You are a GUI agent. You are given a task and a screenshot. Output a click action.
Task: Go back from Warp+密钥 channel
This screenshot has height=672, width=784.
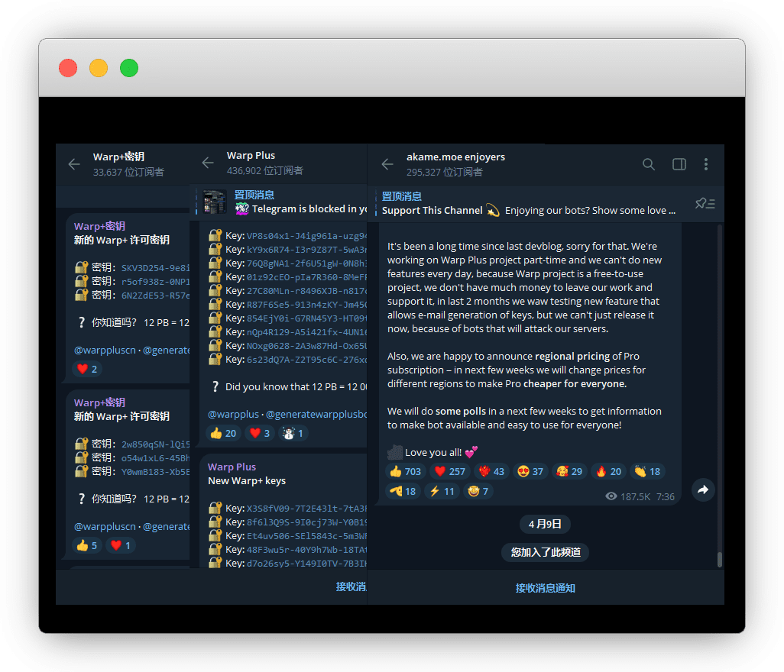[x=74, y=164]
